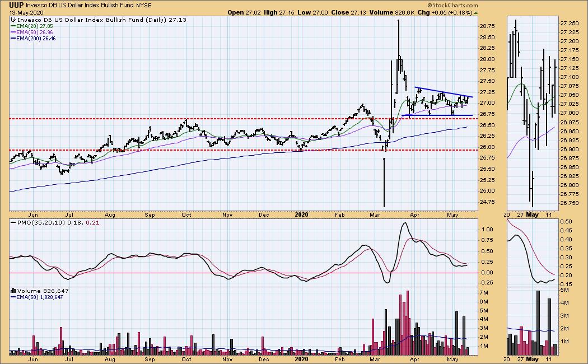The image size is (588, 364).
Task: Click the 1.00 PMO axis label
Action: (x=487, y=230)
